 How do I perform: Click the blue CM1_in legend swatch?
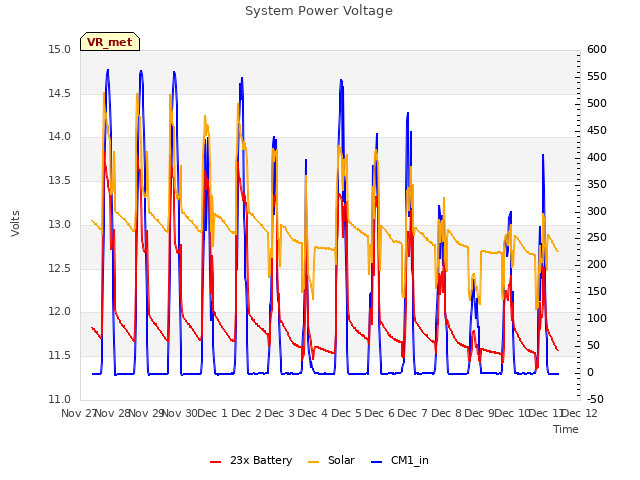[x=376, y=462]
